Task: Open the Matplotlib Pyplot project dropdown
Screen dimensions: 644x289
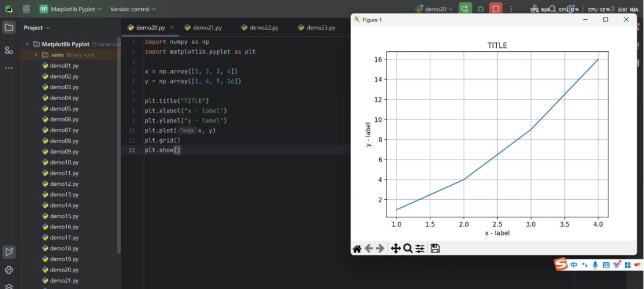Action: (x=70, y=9)
